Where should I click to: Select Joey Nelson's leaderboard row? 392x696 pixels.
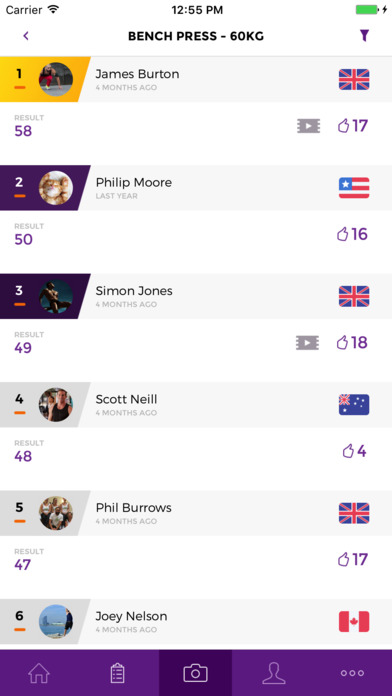click(196, 621)
